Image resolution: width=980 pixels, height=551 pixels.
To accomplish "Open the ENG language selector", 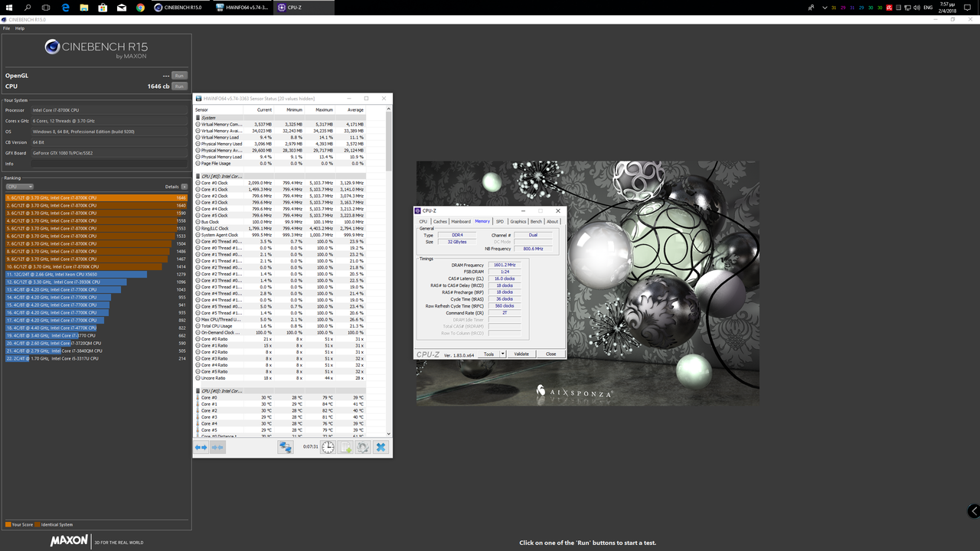I will [x=928, y=7].
